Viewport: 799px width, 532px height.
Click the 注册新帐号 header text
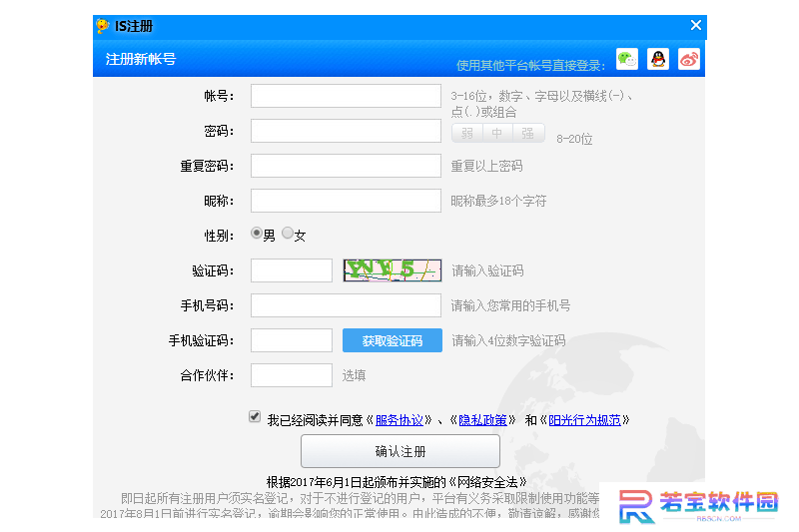[x=141, y=60]
